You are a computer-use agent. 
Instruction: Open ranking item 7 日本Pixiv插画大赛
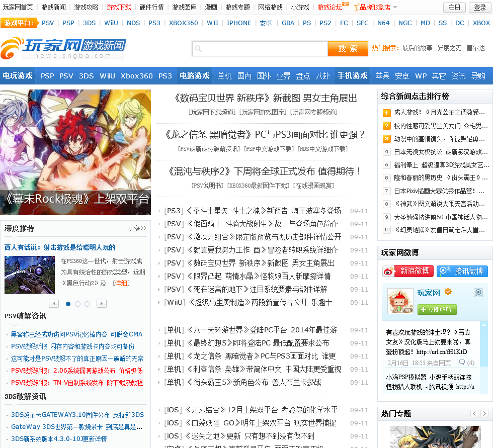click(439, 191)
